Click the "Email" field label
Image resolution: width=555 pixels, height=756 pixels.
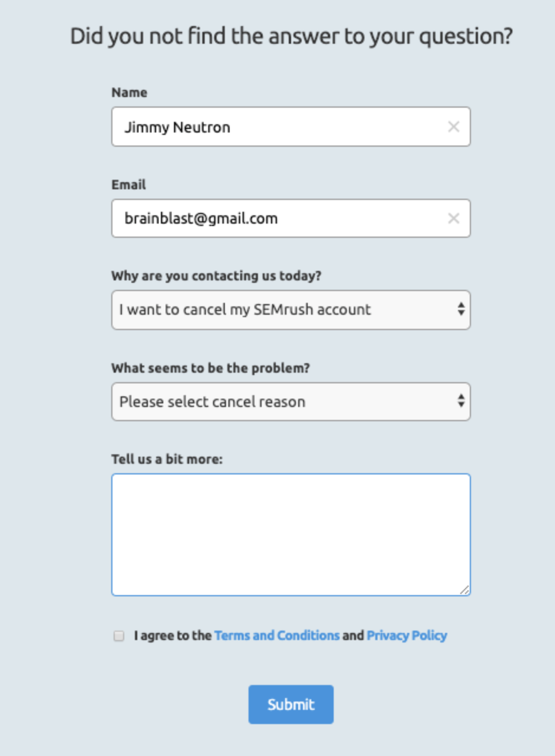tap(128, 185)
